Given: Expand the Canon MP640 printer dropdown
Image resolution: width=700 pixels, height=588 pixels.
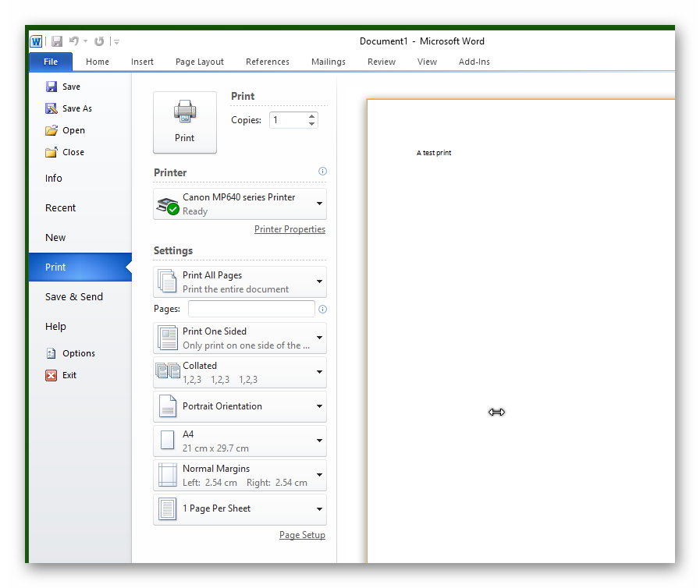Looking at the screenshot, I should [x=240, y=204].
